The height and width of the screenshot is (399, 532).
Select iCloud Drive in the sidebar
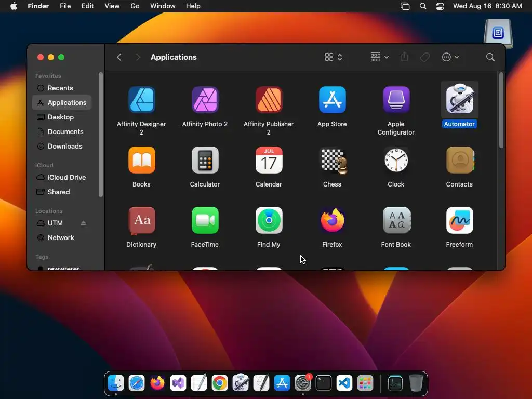pos(62,178)
